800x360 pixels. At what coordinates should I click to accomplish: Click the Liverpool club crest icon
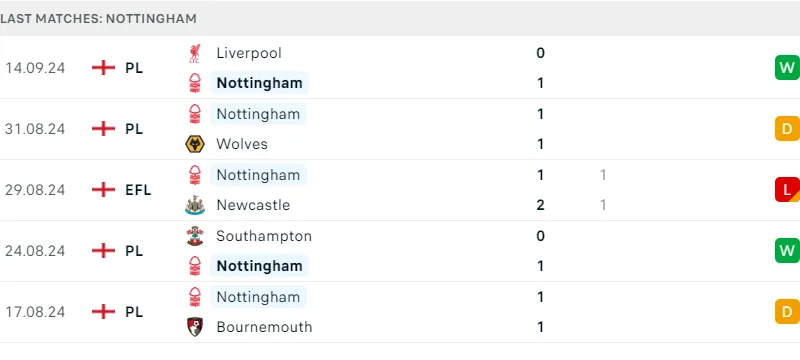click(x=194, y=53)
